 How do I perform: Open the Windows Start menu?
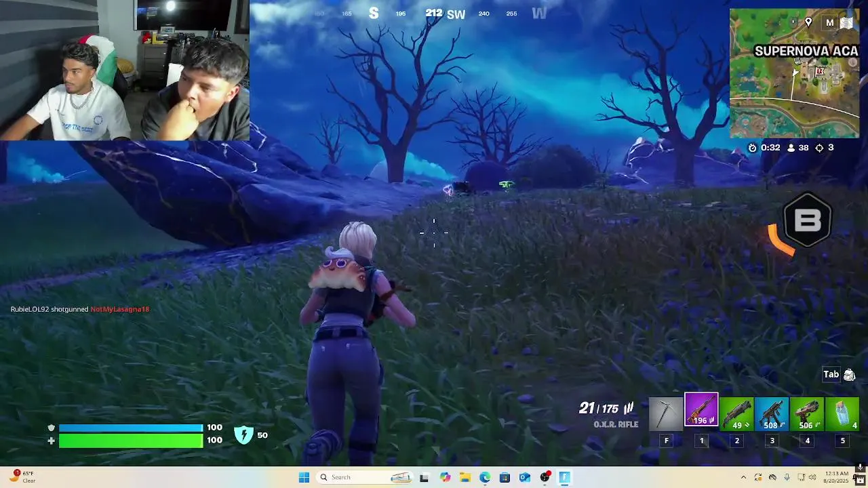304,477
